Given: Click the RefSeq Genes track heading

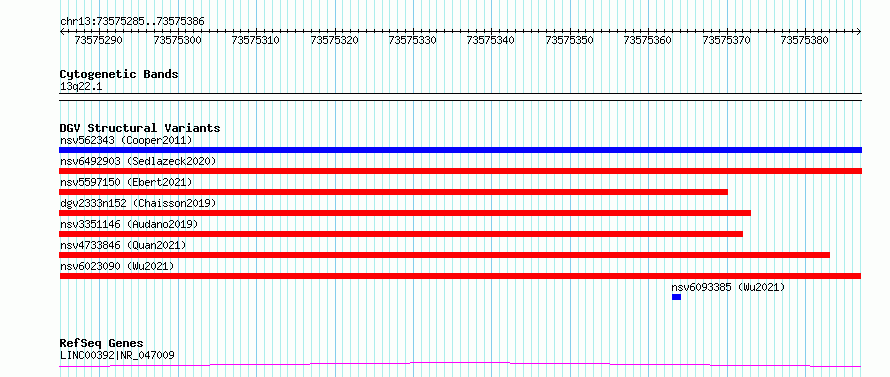Looking at the screenshot, I should (x=101, y=344).
